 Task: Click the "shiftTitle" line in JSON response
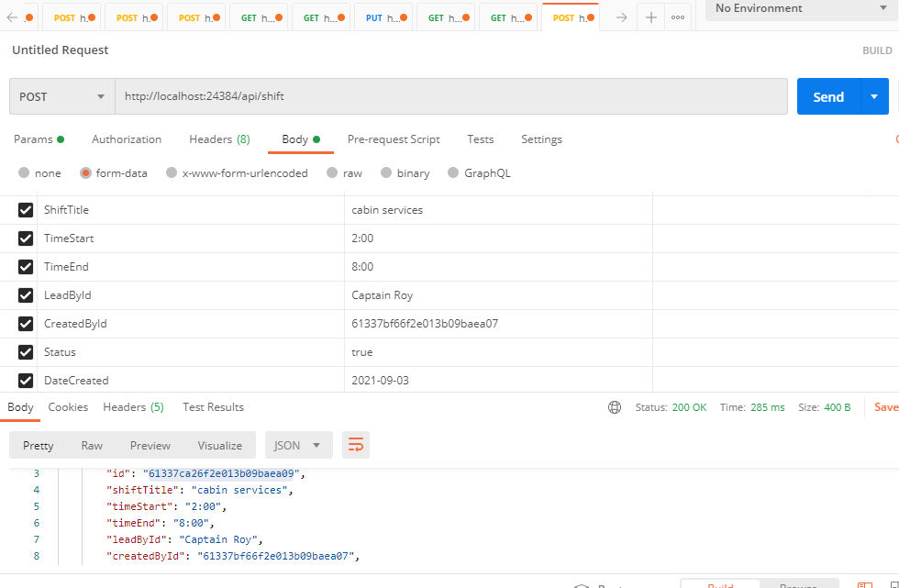tap(200, 490)
